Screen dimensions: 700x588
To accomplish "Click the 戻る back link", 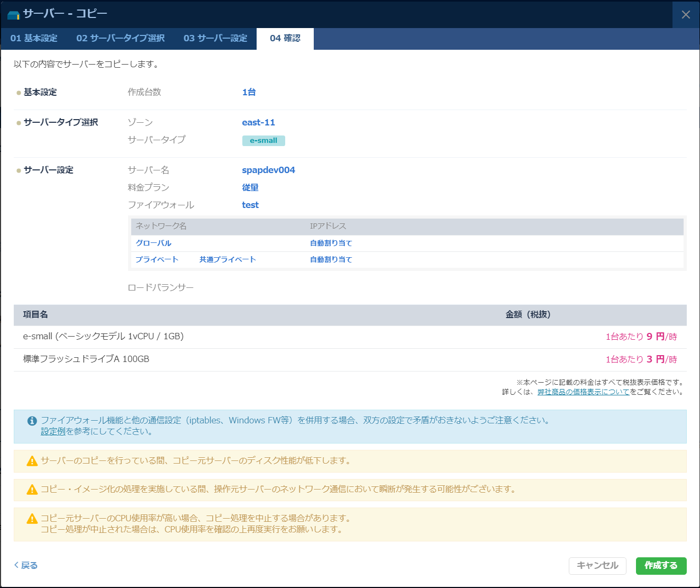I will click(26, 565).
